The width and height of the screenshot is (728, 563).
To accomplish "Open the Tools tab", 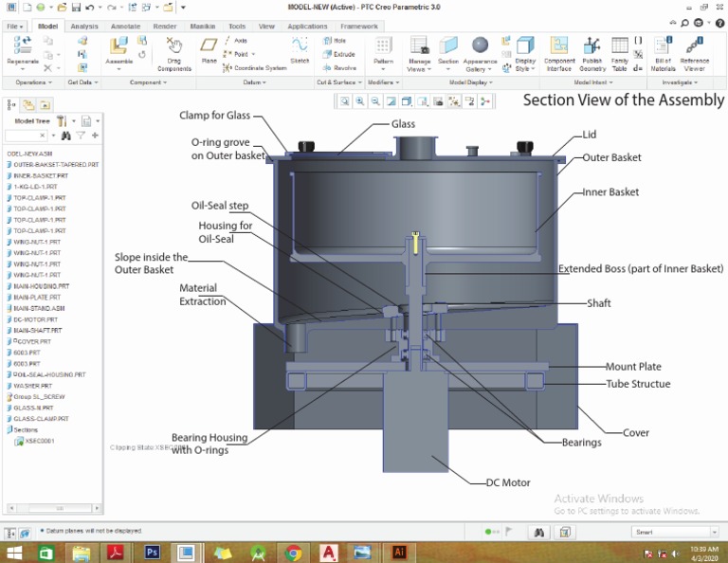I will tap(236, 27).
